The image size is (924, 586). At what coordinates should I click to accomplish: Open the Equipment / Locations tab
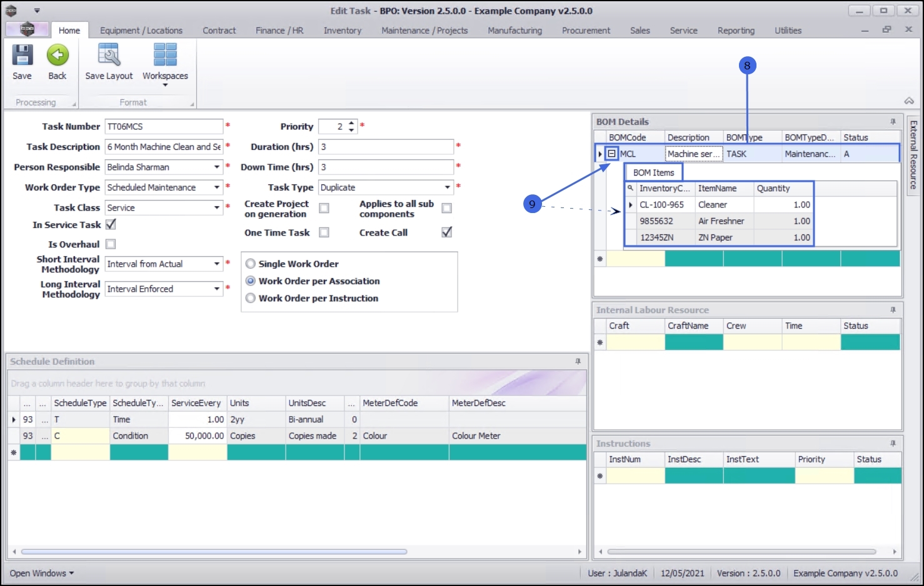(141, 30)
